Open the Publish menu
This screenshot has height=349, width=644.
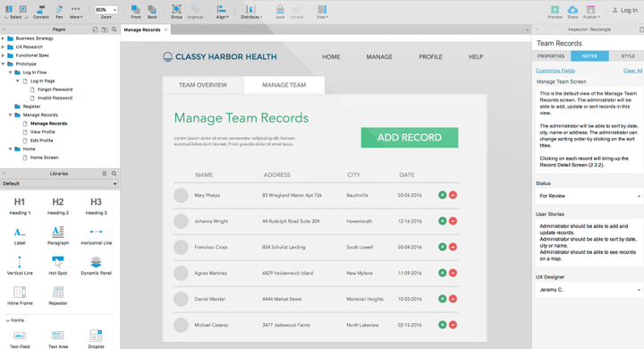[591, 12]
